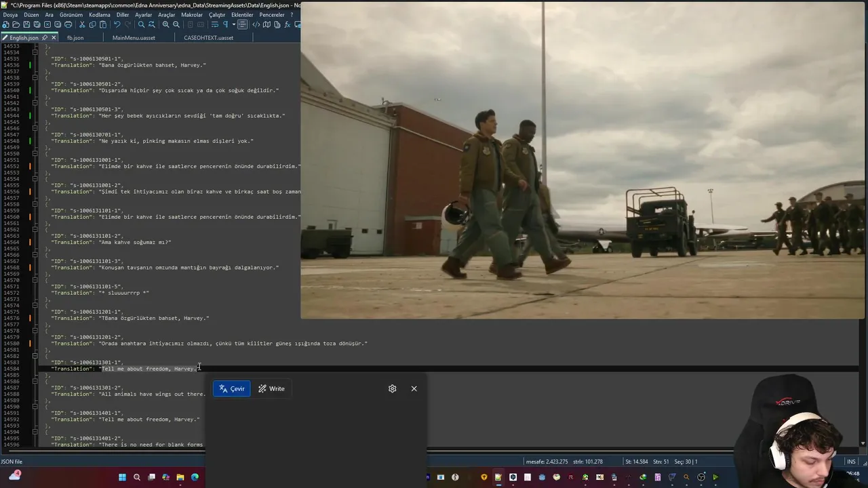This screenshot has width=868, height=488.
Task: Close the English.json tab with its X
Action: coord(54,38)
